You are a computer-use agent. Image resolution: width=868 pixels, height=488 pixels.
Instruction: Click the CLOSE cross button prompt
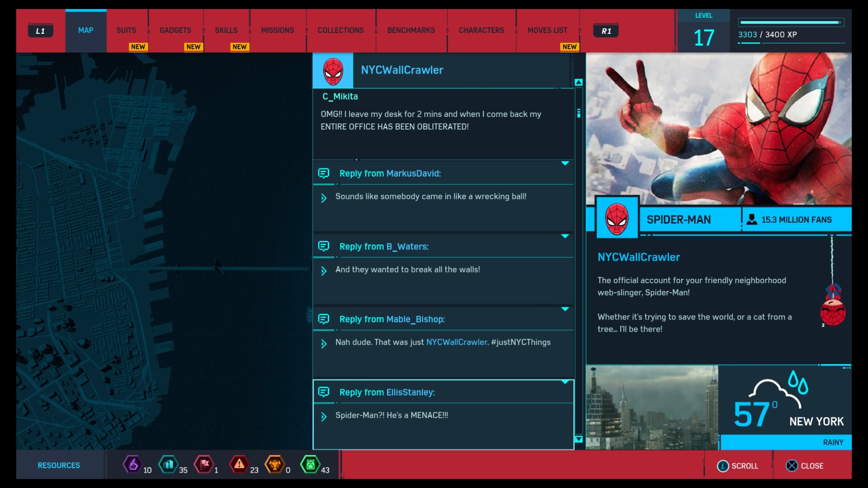coord(805,466)
